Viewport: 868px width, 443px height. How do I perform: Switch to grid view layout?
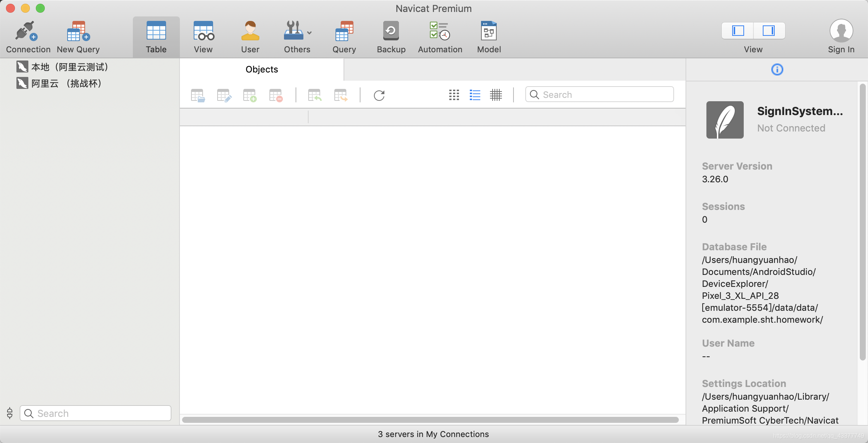coord(496,94)
